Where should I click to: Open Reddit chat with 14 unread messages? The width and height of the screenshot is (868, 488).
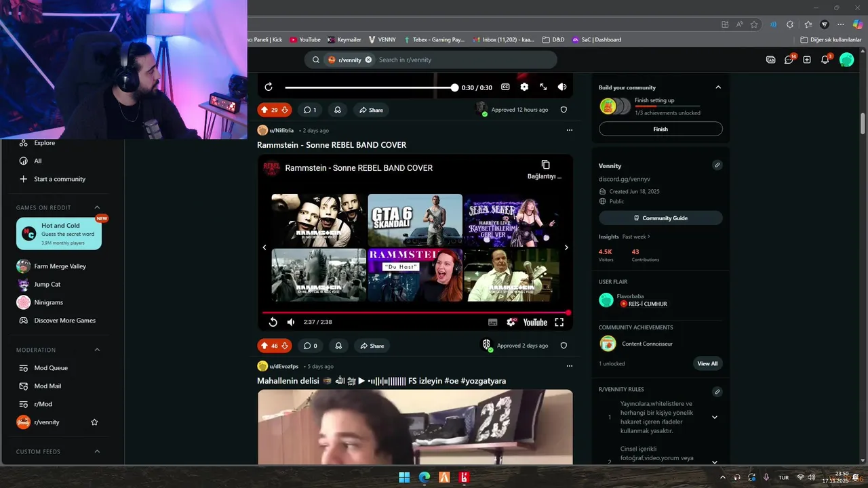(789, 60)
